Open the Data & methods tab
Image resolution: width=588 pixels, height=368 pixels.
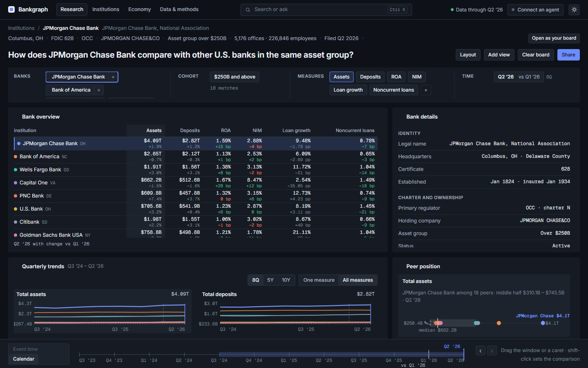coord(179,9)
